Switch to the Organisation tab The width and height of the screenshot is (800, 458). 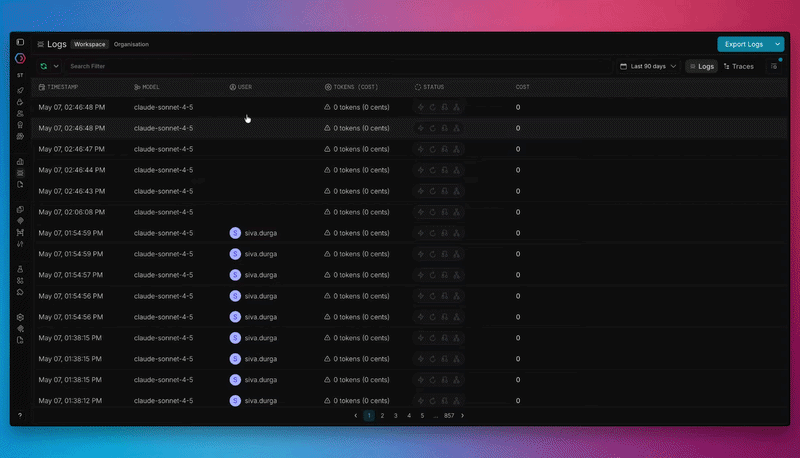[131, 44]
